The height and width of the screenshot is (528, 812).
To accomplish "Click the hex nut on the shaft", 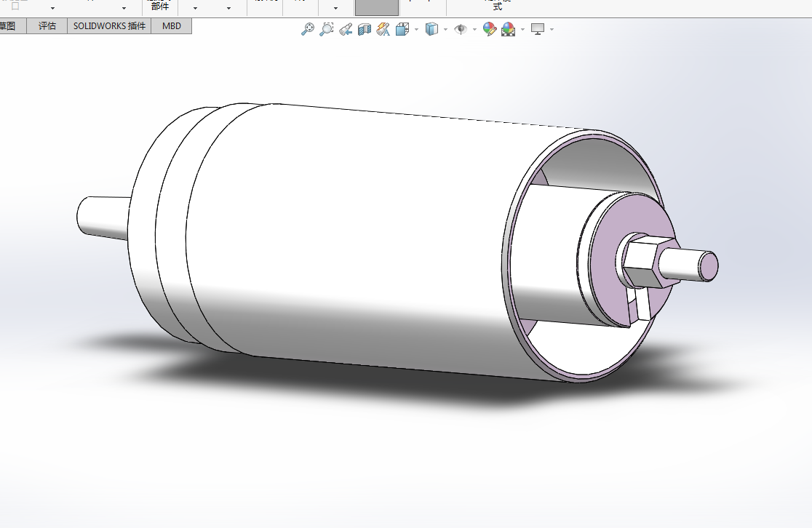I will click(648, 261).
